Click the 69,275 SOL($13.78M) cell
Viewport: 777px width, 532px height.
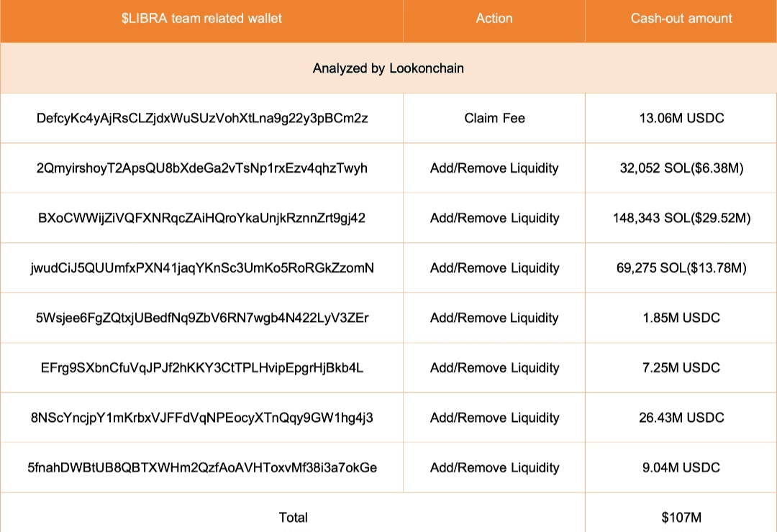click(681, 268)
